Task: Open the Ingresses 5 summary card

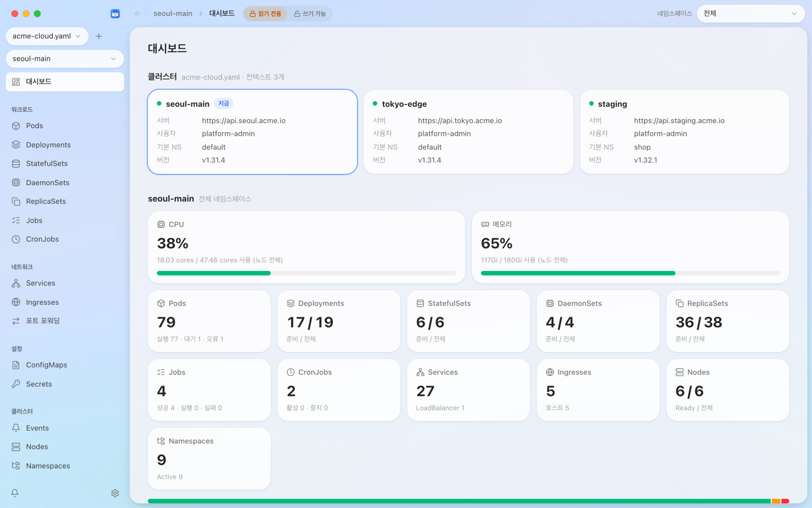Action: 598,390
